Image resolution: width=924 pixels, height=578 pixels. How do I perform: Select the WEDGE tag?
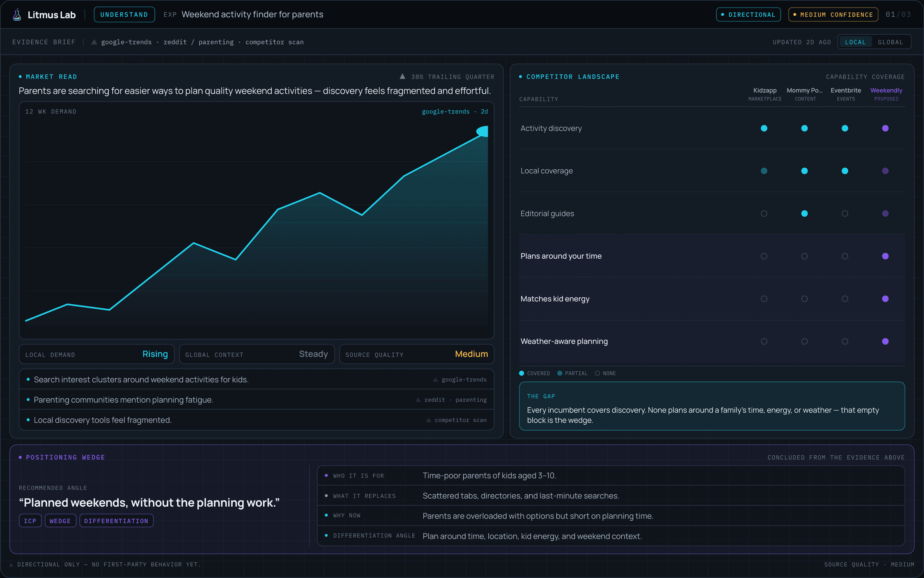(60, 521)
